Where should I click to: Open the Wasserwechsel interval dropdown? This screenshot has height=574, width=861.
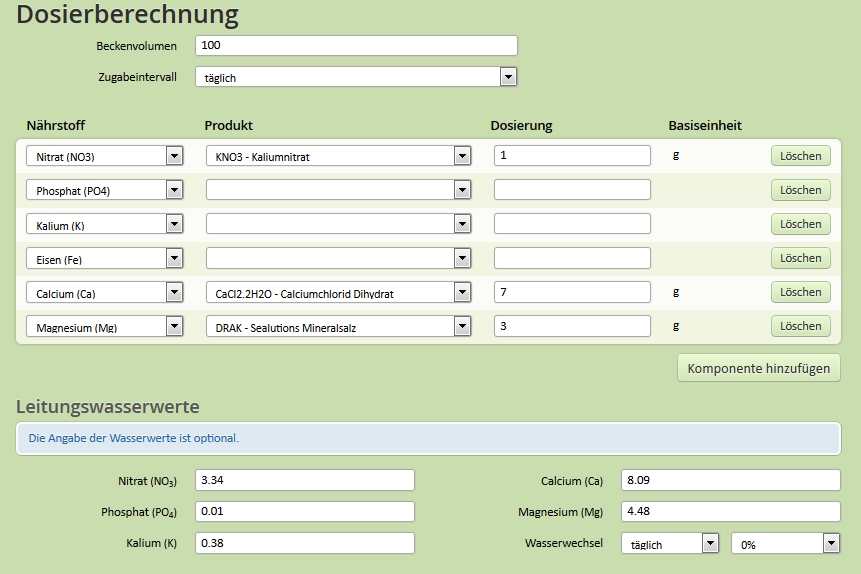coord(670,543)
